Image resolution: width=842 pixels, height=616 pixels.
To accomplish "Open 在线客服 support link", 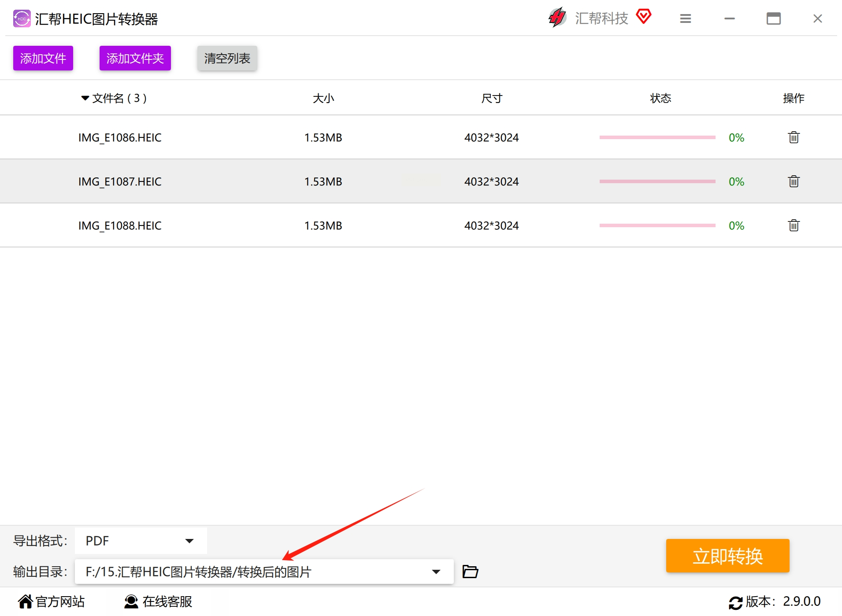I will (158, 601).
